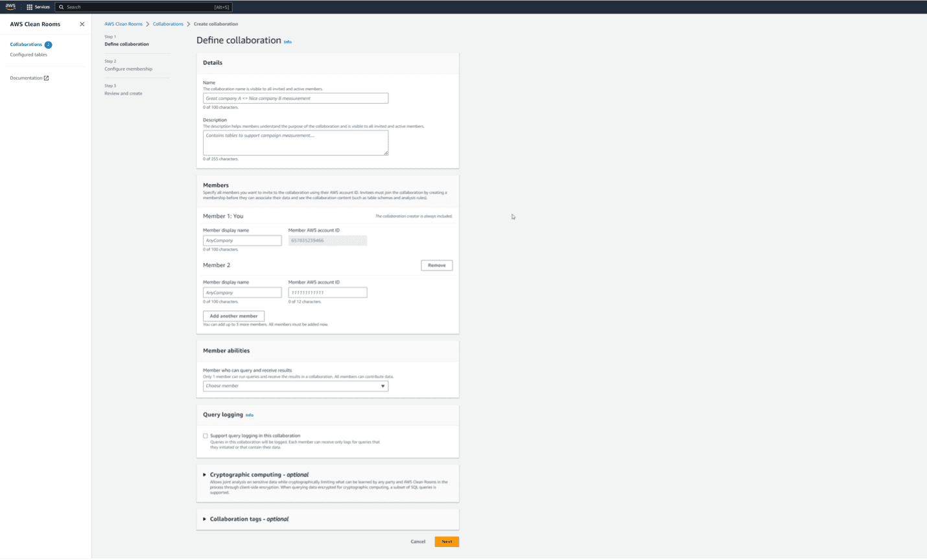Screen dimensions: 927x560
Task: Click the AWS logo icon
Action: [10, 6]
